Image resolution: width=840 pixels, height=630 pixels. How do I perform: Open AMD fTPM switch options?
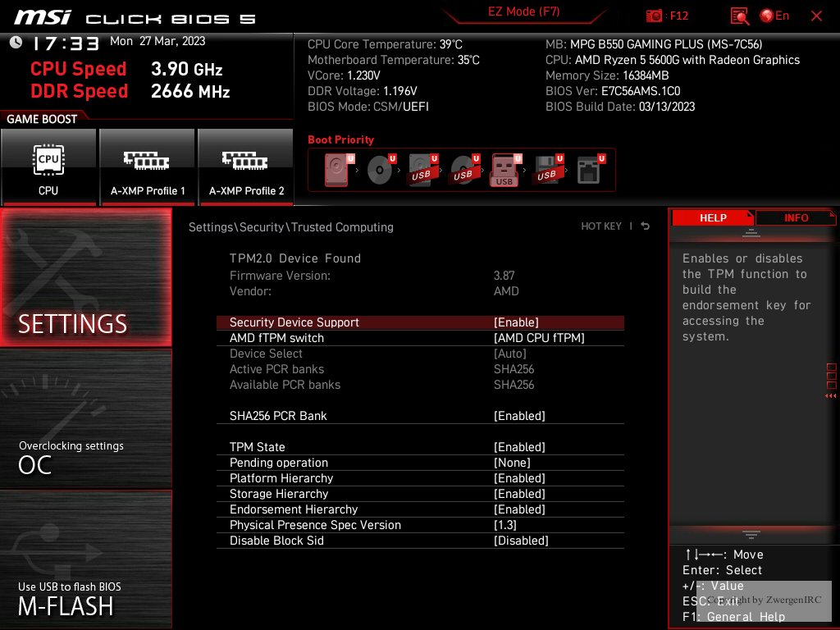(x=539, y=338)
